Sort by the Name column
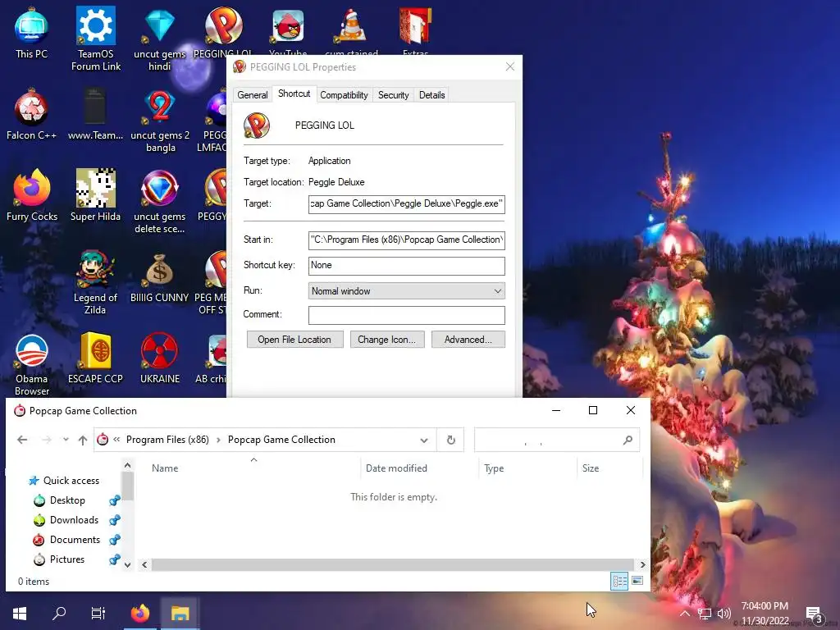Screen dimensions: 840x630 pyautogui.click(x=165, y=468)
